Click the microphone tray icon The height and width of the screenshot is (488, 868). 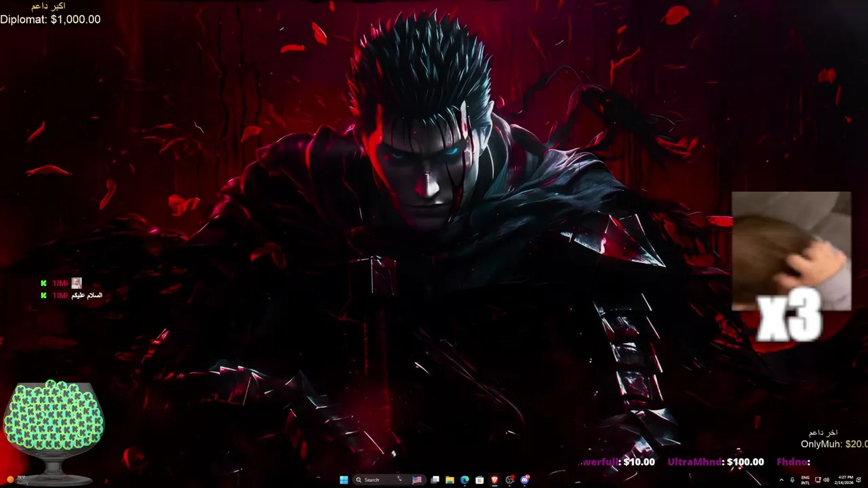[x=792, y=480]
